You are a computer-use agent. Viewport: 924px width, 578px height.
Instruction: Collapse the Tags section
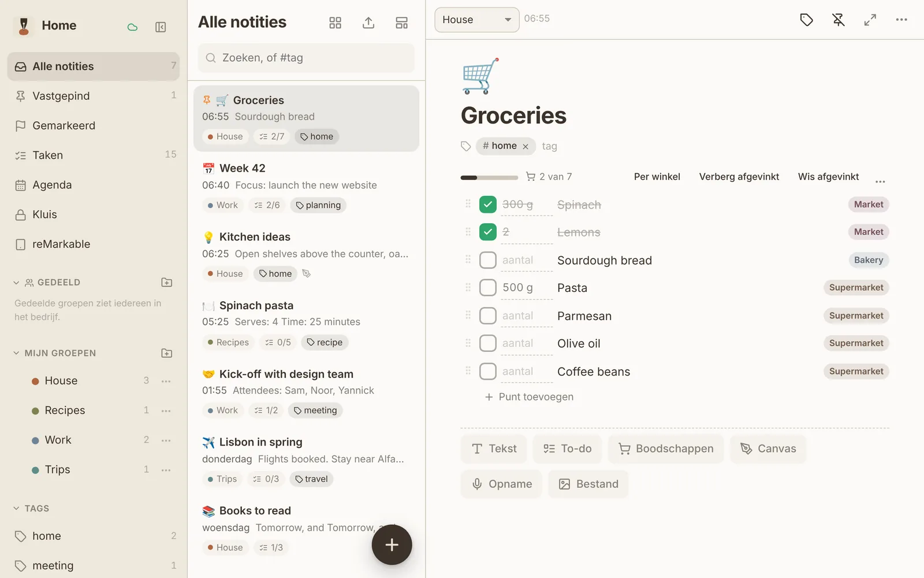pyautogui.click(x=16, y=509)
